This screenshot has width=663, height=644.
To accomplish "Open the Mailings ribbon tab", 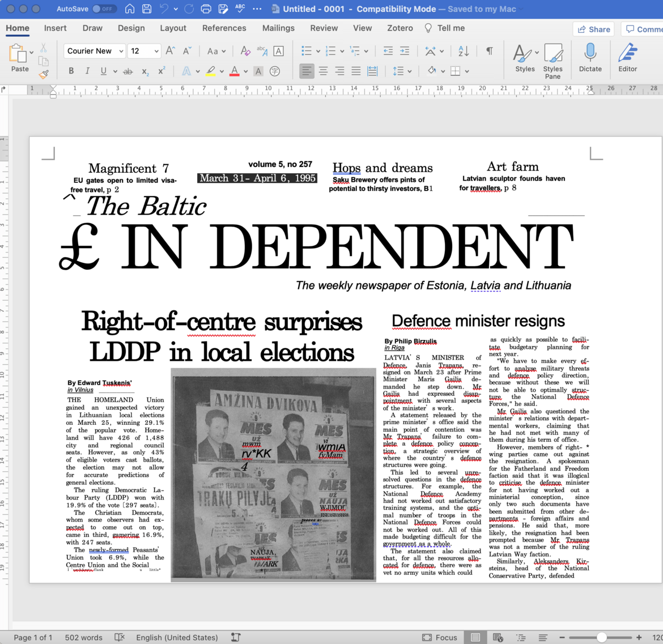I will click(278, 28).
